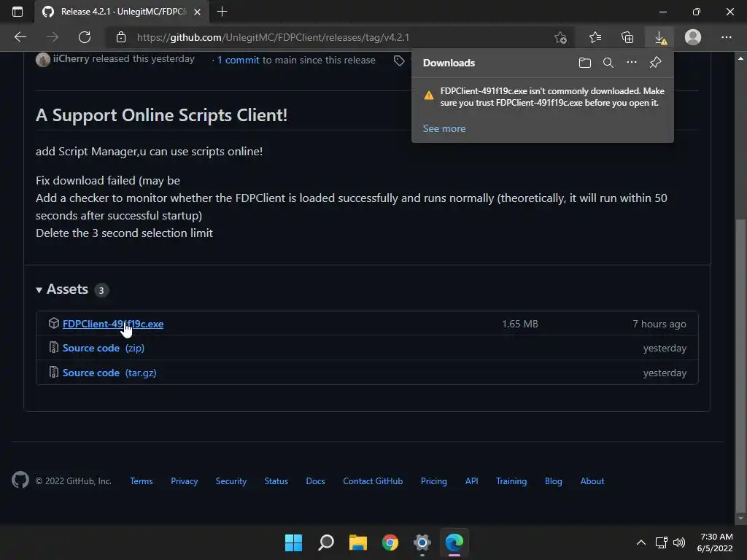View site information lock icon

point(121,37)
